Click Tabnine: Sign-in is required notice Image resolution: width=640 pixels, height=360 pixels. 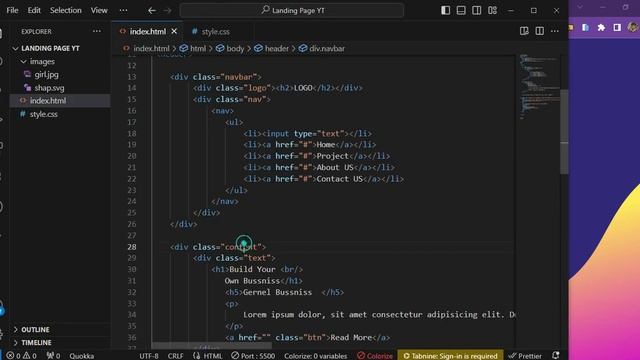(x=450, y=356)
